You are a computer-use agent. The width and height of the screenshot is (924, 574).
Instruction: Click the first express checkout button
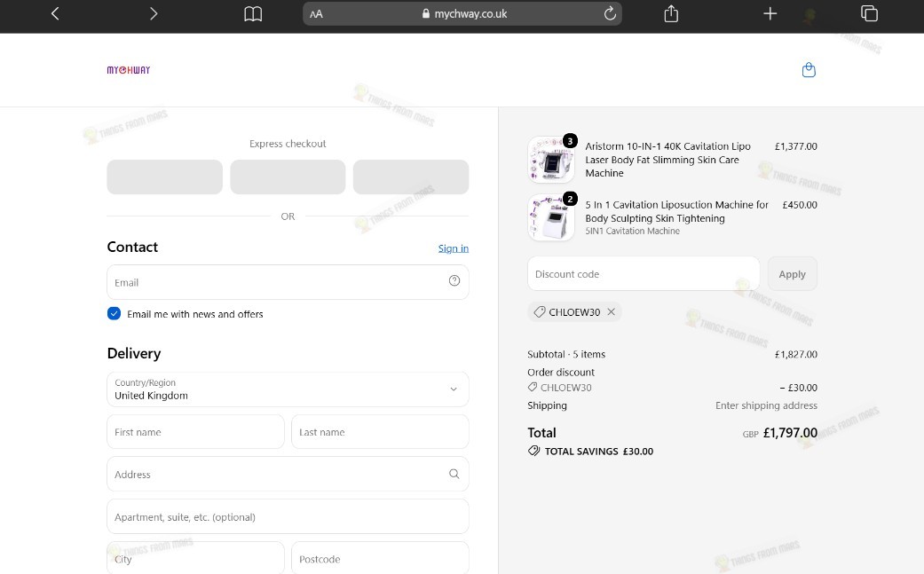coord(164,177)
